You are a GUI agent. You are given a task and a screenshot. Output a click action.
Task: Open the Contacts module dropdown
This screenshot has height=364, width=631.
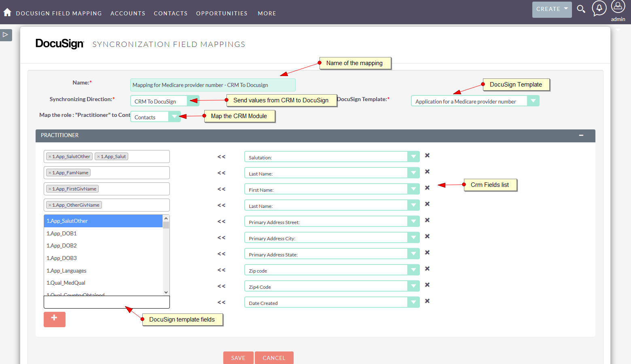(155, 116)
